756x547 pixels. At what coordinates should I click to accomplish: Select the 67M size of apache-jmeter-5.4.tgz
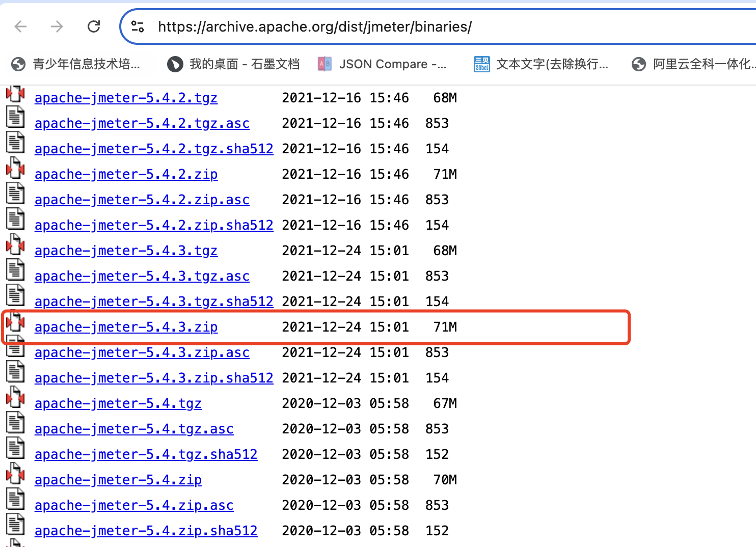(445, 403)
